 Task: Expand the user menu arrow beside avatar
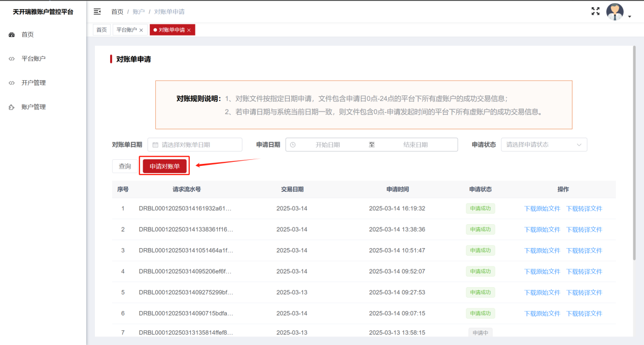630,17
